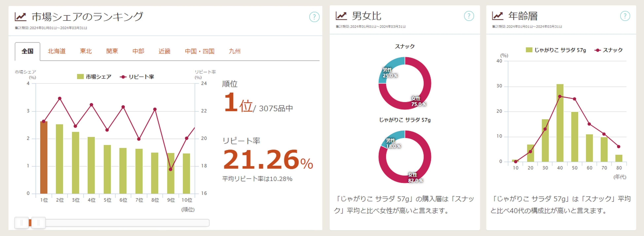Select the 全国 tab
This screenshot has width=644, height=236.
tap(27, 51)
